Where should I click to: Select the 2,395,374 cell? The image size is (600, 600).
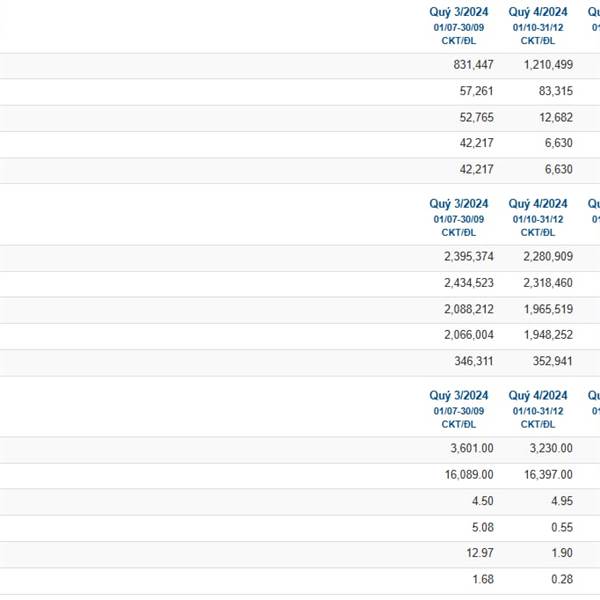469,256
